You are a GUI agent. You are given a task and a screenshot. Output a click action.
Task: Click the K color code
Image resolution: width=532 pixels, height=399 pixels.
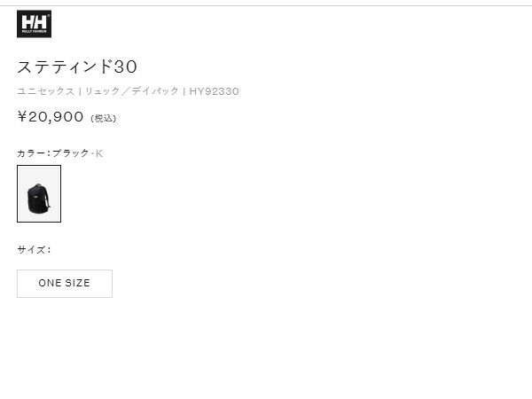pos(99,153)
